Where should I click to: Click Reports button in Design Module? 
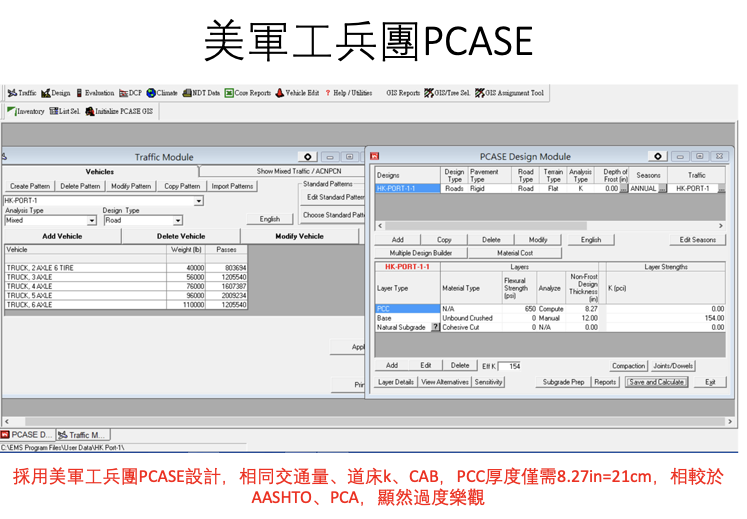tap(605, 382)
